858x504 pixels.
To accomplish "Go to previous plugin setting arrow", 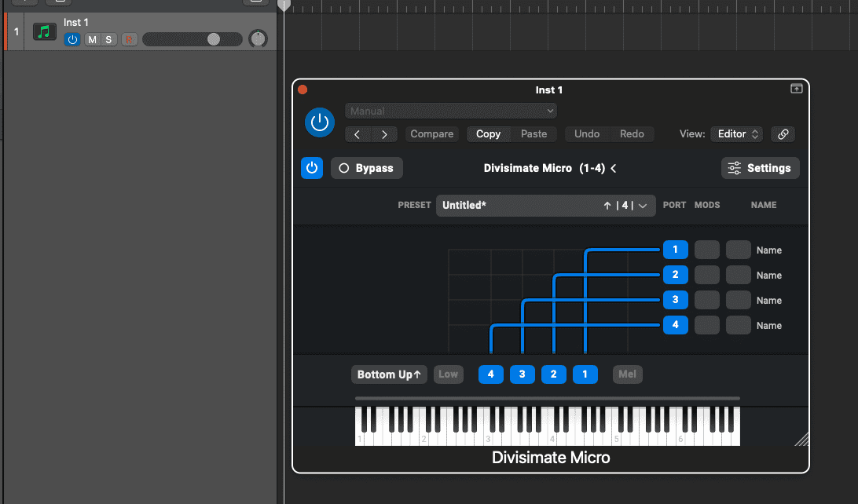I will click(357, 134).
